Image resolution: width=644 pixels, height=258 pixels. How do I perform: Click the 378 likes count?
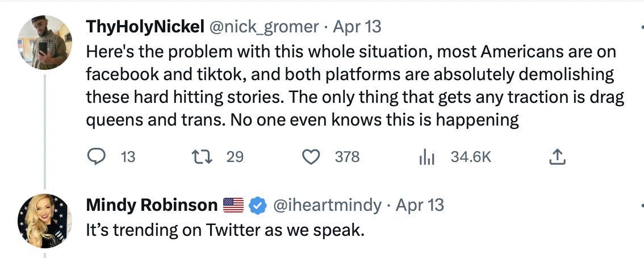(x=347, y=157)
